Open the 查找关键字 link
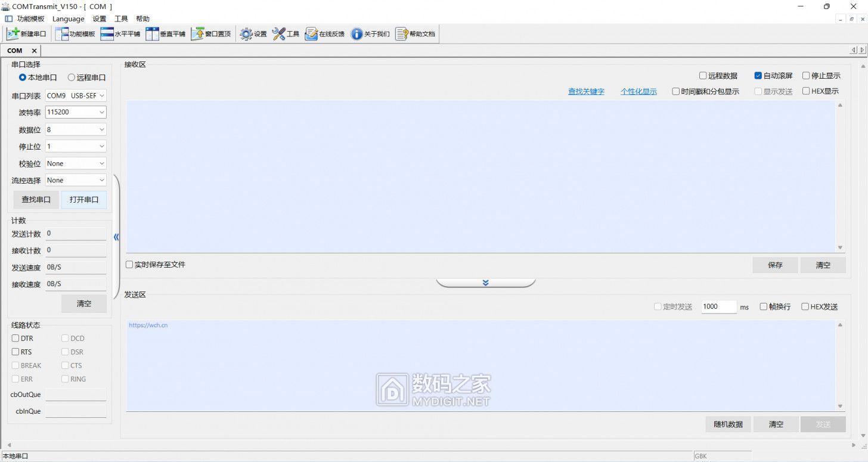 (586, 92)
